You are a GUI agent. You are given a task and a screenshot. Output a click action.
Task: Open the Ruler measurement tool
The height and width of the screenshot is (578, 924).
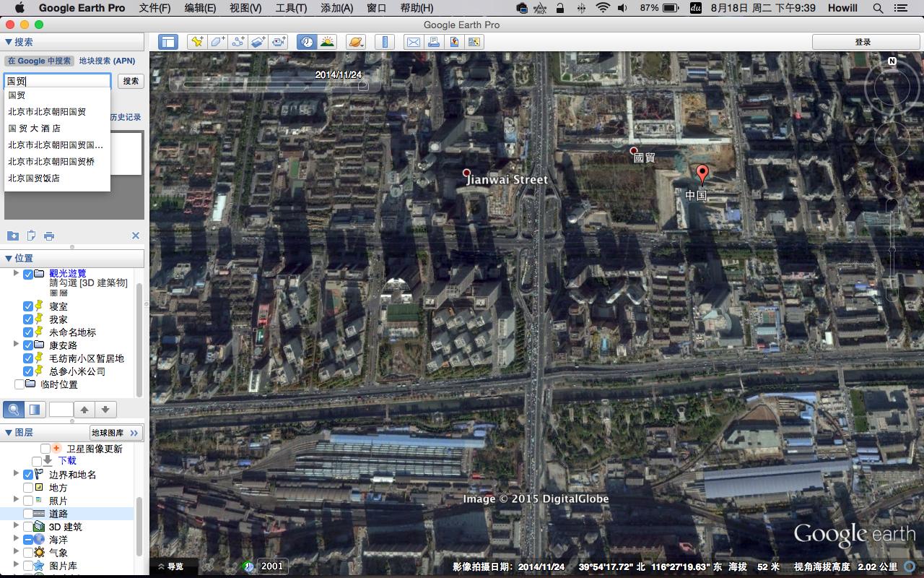(x=385, y=41)
